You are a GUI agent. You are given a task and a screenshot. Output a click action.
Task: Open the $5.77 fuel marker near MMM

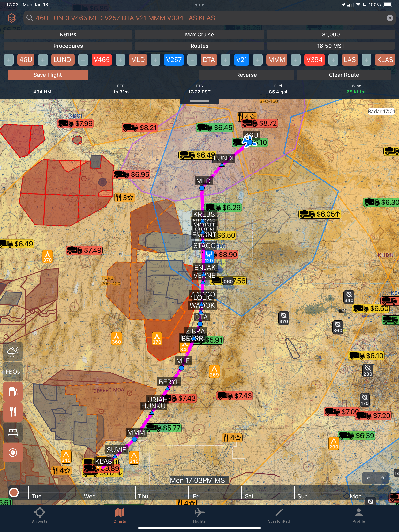163,428
